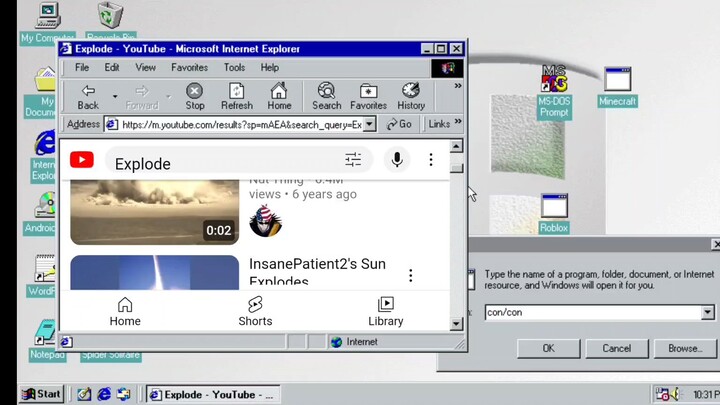720x405 pixels.
Task: Click the Back toolbar button
Action: pyautogui.click(x=88, y=97)
